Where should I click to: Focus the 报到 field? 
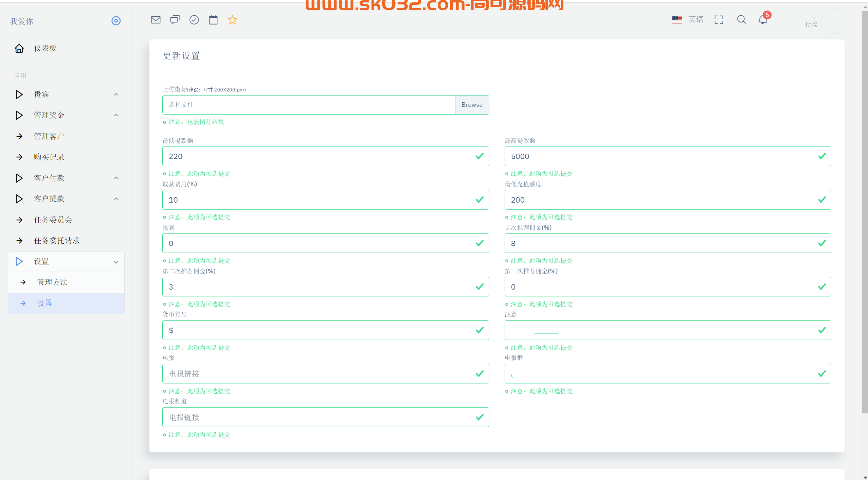(x=326, y=243)
